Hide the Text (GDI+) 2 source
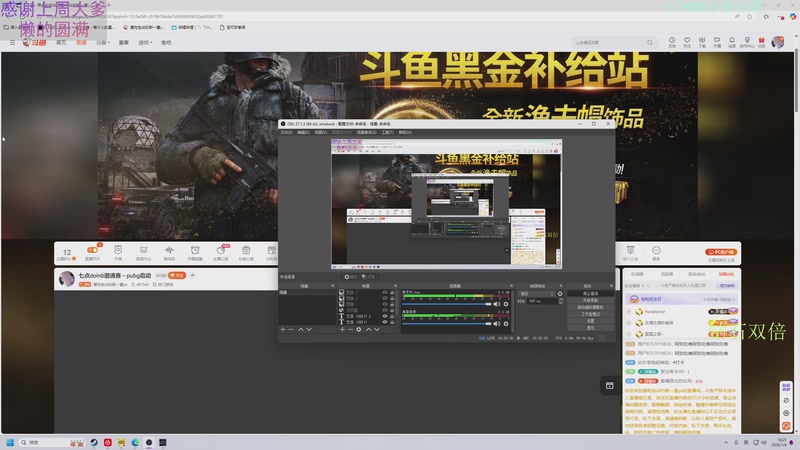The width and height of the screenshot is (800, 450). point(385,316)
